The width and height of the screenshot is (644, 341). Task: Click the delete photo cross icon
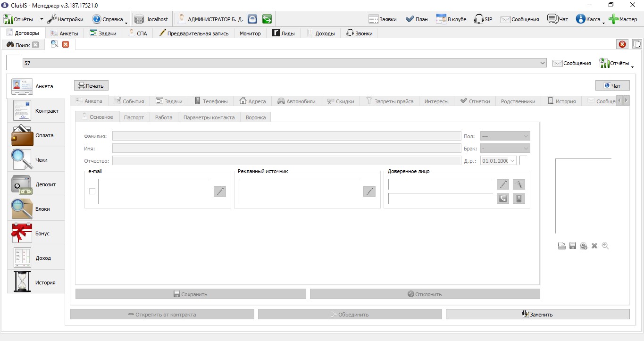[x=594, y=246]
